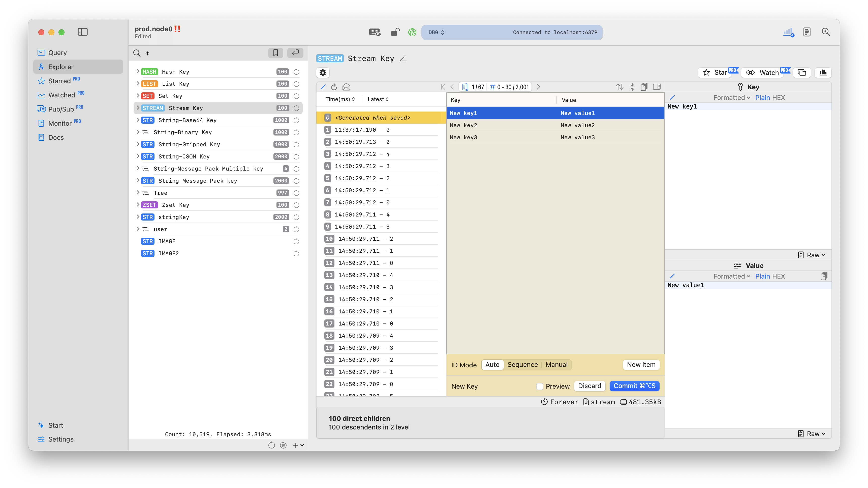Screen dimensions: 868x488
Task: Open the Query section in sidebar
Action: point(58,53)
